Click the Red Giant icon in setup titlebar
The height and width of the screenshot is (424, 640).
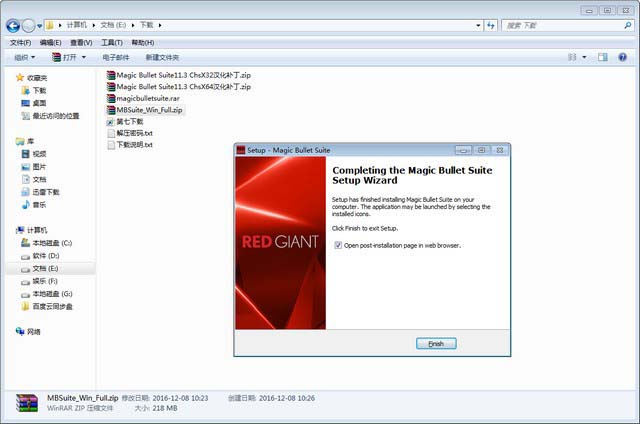click(x=241, y=150)
